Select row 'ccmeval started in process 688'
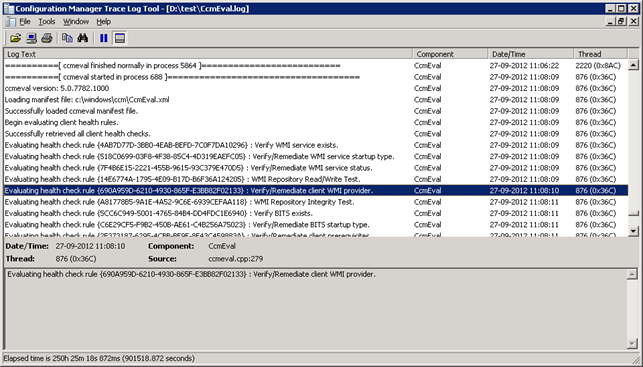 click(x=316, y=77)
